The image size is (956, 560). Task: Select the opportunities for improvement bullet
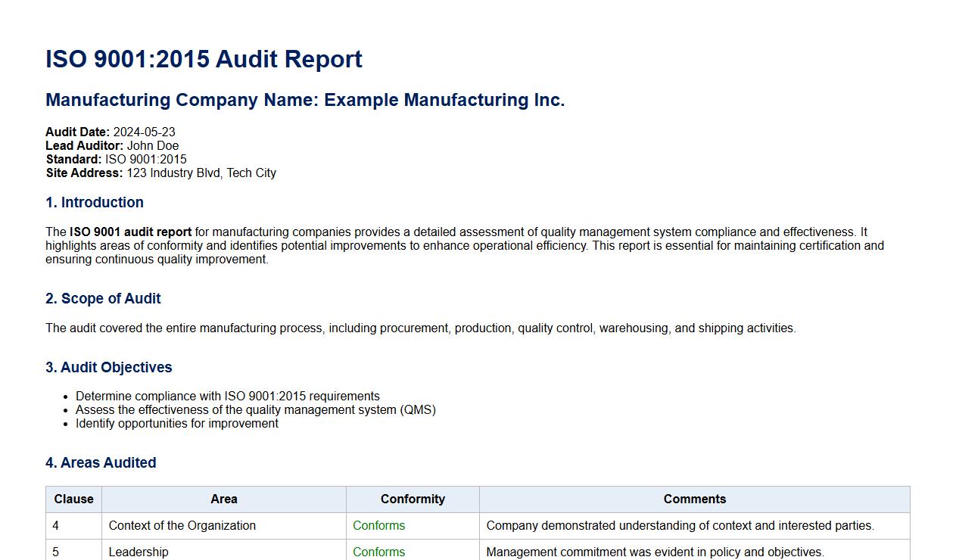pyautogui.click(x=176, y=423)
